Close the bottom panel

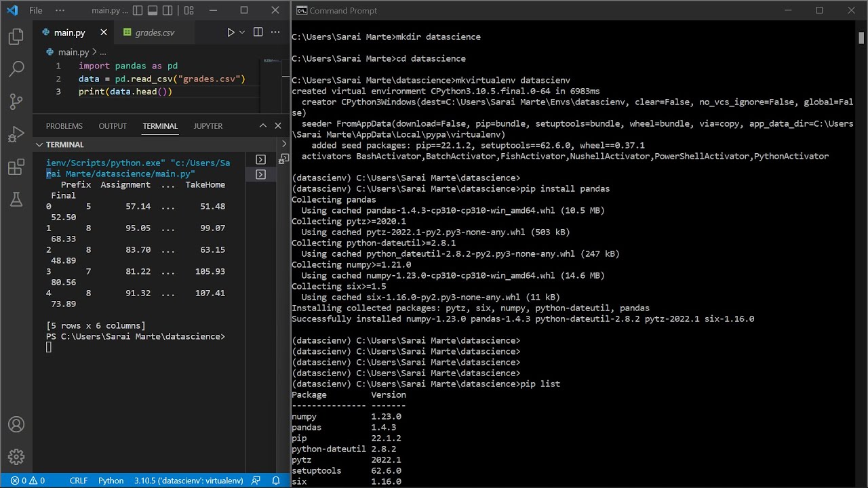coord(278,126)
